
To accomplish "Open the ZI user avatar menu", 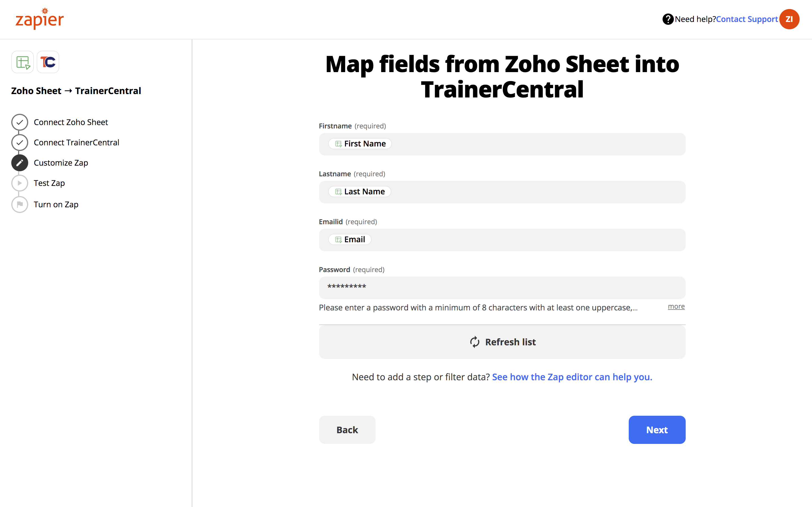I will tap(789, 19).
